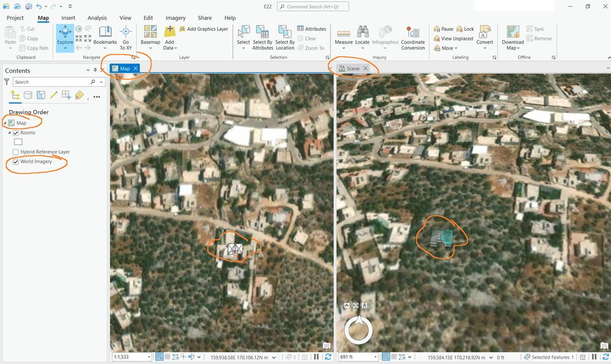Open the Analysis ribbon tab
The width and height of the screenshot is (611, 364).
[97, 18]
